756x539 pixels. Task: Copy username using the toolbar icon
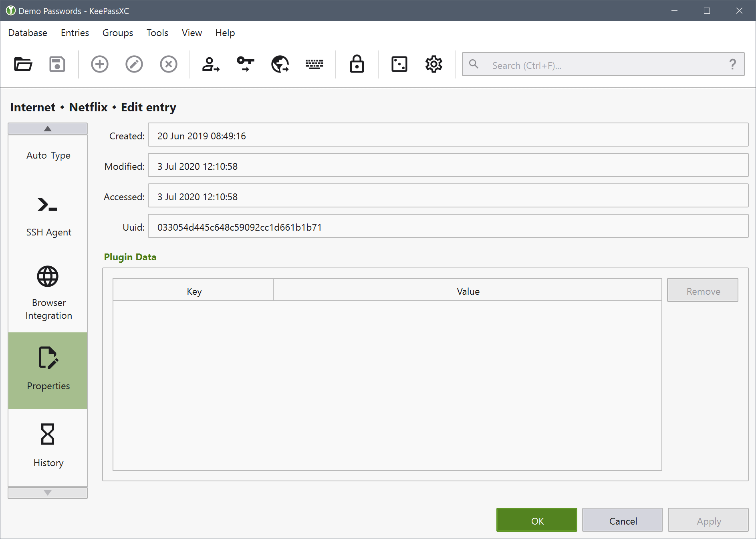(211, 64)
